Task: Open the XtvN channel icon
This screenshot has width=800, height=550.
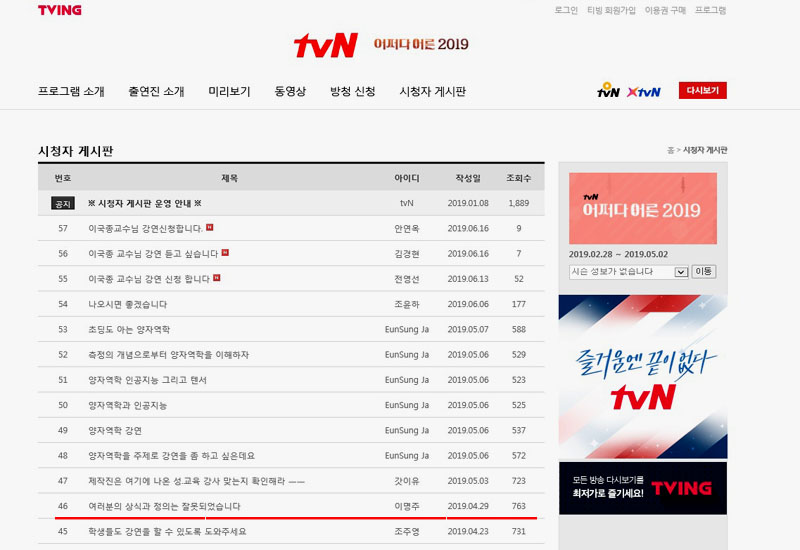Action: [644, 91]
